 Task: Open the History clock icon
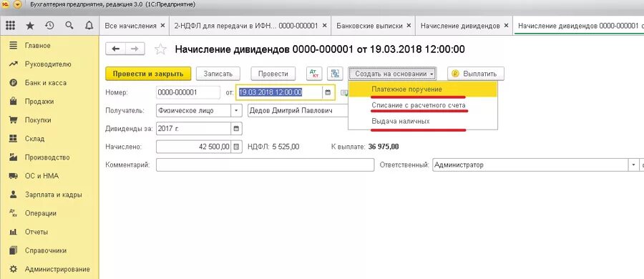(x=49, y=26)
